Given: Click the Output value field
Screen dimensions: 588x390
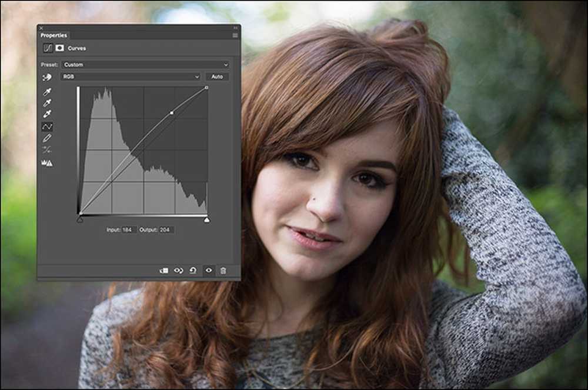Looking at the screenshot, I should tap(165, 230).
